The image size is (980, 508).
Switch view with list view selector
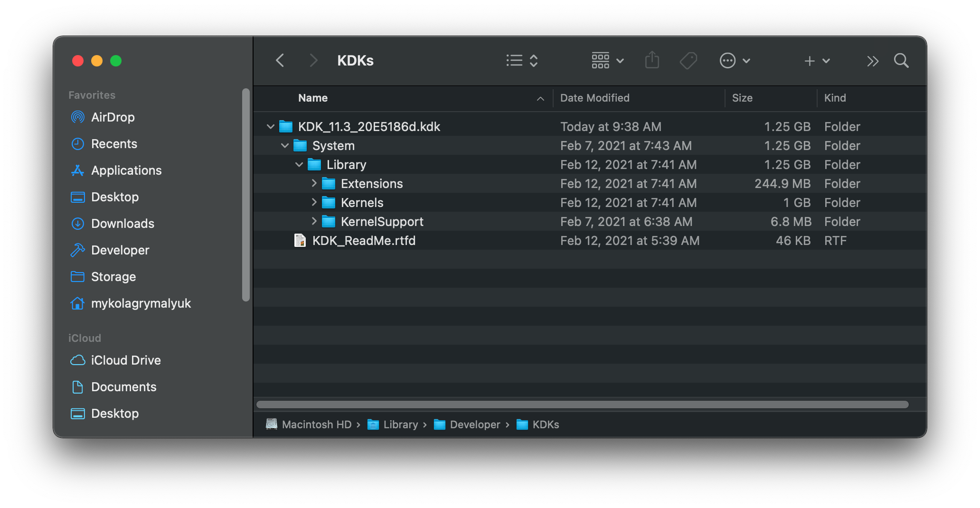(x=521, y=61)
